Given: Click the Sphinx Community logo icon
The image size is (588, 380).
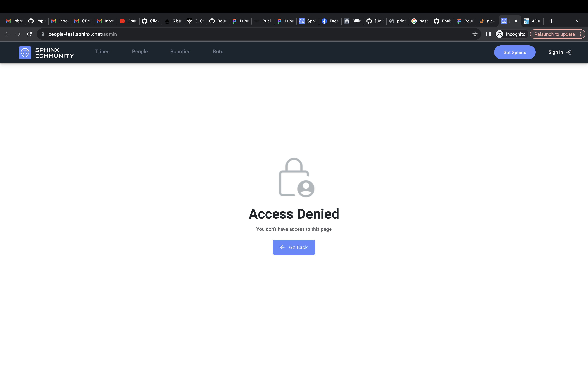Looking at the screenshot, I should click(x=25, y=52).
